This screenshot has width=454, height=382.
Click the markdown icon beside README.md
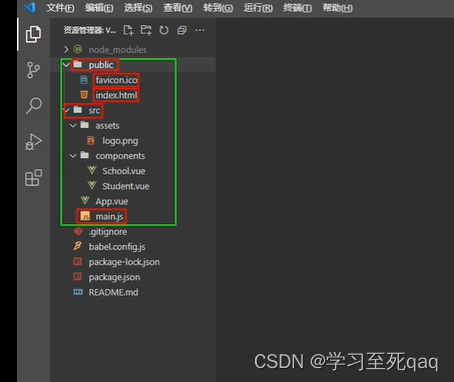(78, 292)
